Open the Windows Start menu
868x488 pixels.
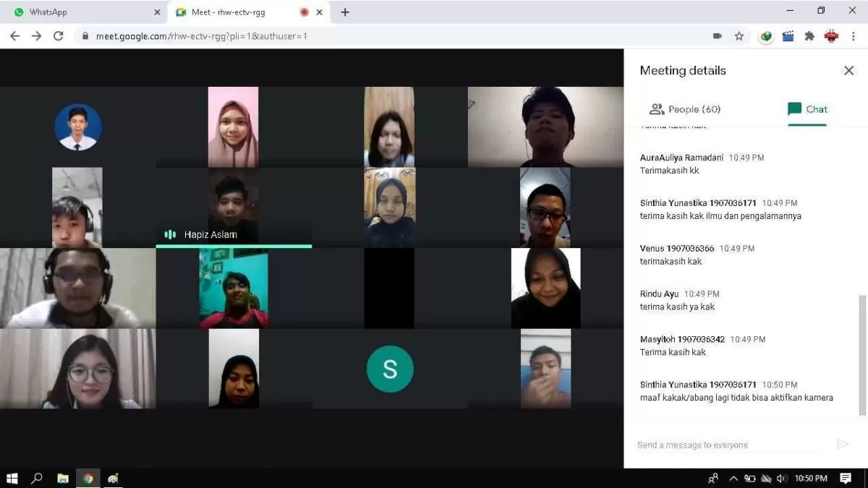pos(12,478)
